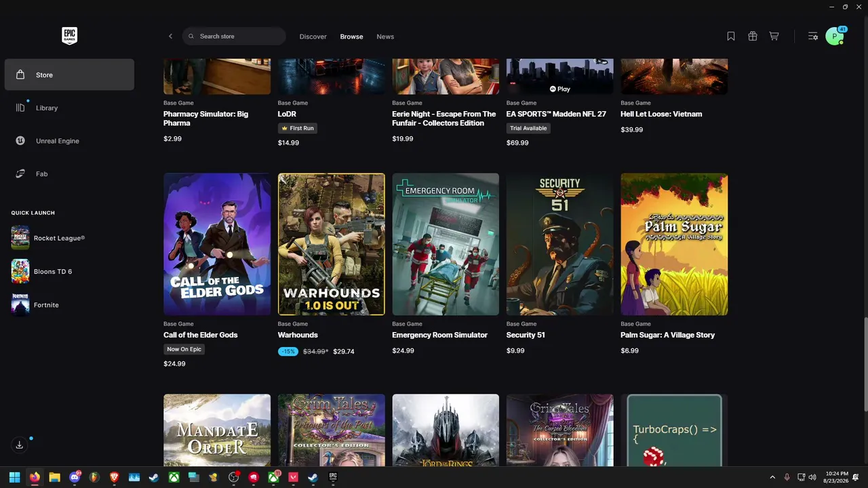
Task: Open the wishlist bookmark icon
Action: (731, 37)
